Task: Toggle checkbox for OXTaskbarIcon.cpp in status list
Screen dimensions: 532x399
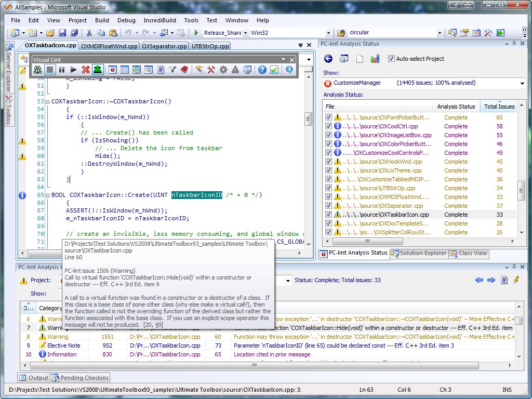Action: (328, 215)
